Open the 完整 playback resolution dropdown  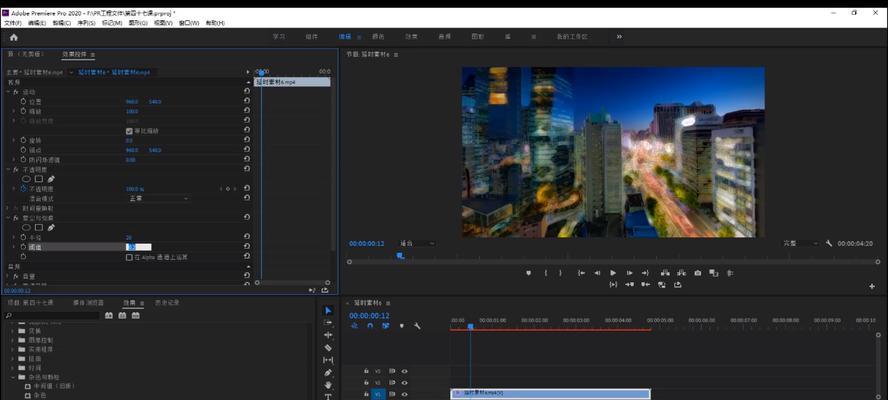tap(801, 243)
